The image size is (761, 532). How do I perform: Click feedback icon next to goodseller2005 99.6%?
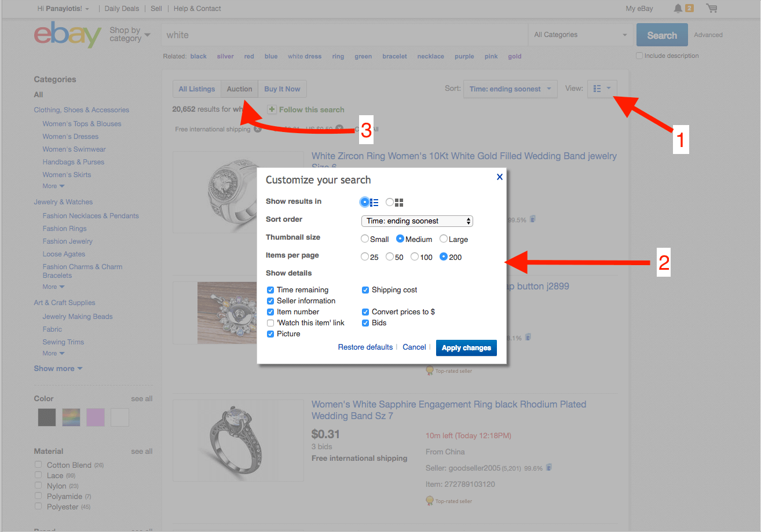548,467
